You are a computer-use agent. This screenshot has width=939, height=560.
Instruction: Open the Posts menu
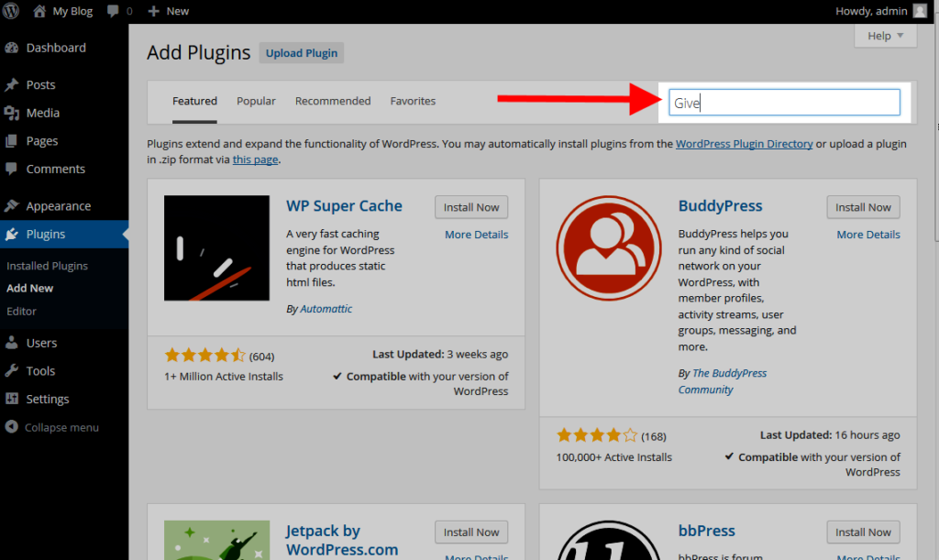tap(40, 85)
